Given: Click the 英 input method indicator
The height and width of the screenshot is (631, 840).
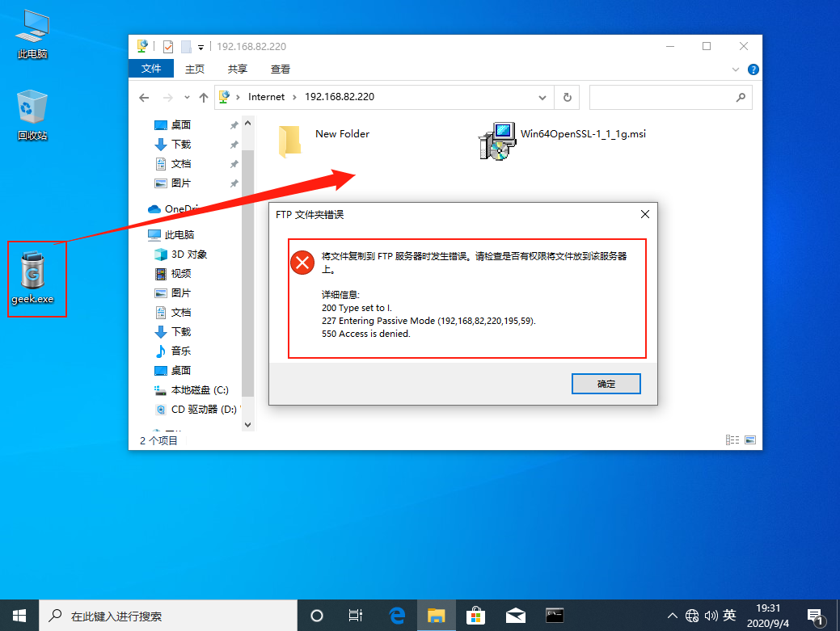Looking at the screenshot, I should tap(729, 616).
